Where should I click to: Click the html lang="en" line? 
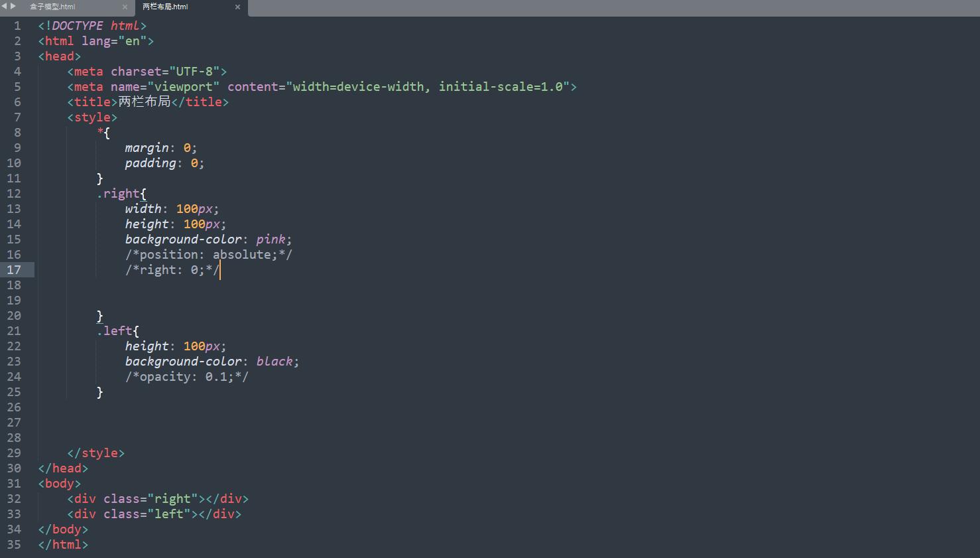tap(96, 41)
